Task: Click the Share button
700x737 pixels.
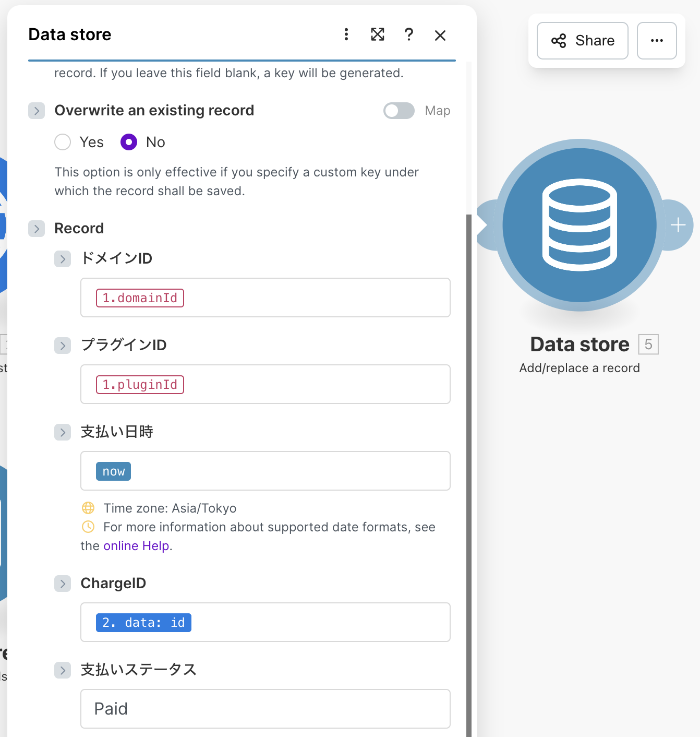Action: (x=583, y=41)
